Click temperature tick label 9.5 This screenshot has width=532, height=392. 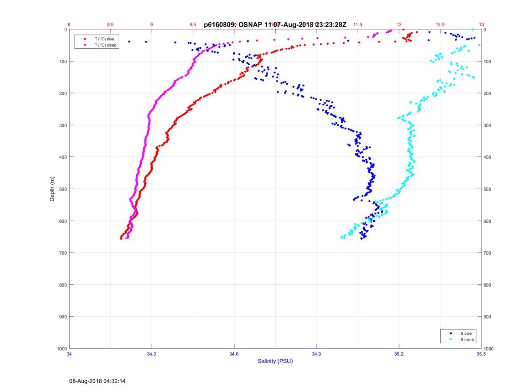coord(193,25)
